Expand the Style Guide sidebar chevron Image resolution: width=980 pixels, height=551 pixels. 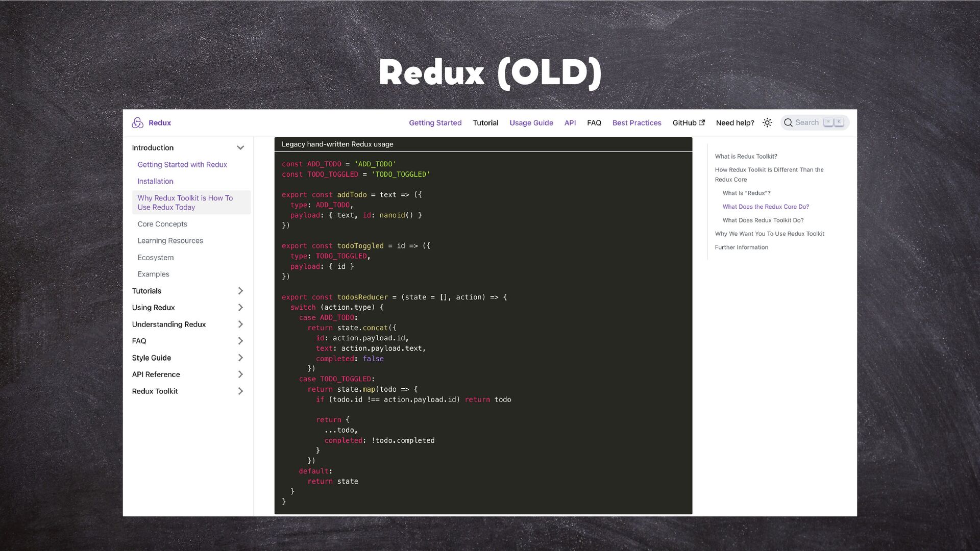(240, 358)
